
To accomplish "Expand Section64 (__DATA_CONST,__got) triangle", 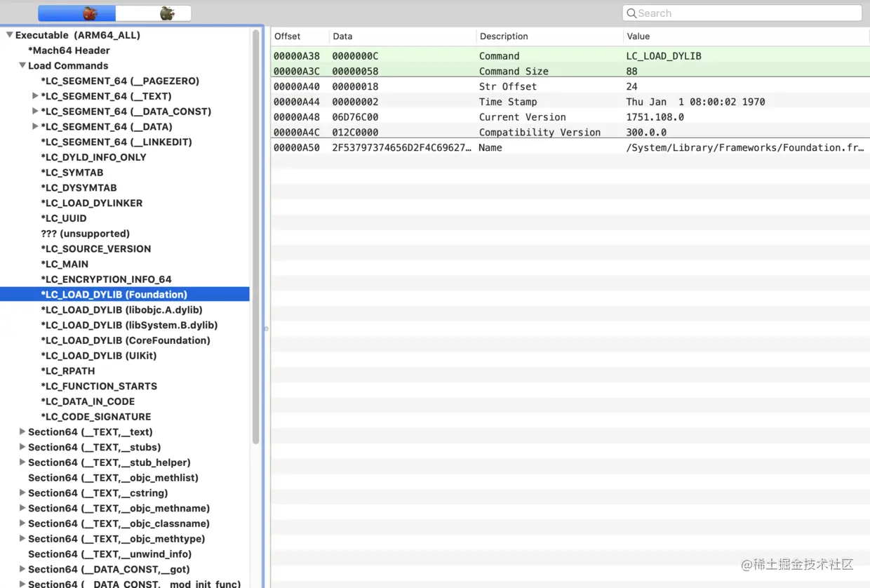I will coord(22,570).
